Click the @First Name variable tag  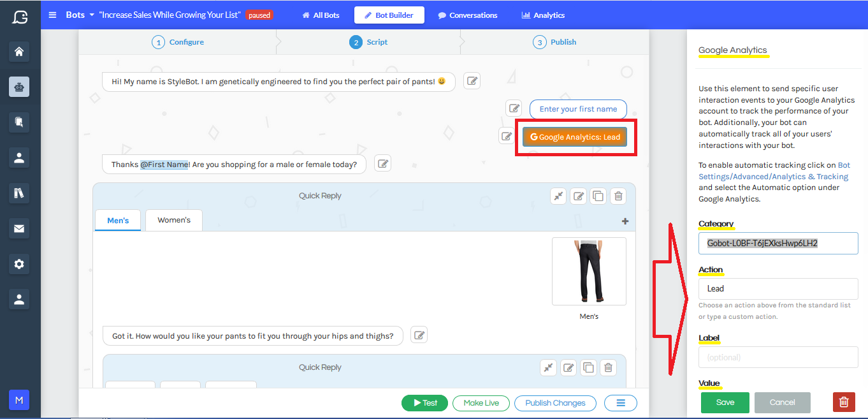164,165
